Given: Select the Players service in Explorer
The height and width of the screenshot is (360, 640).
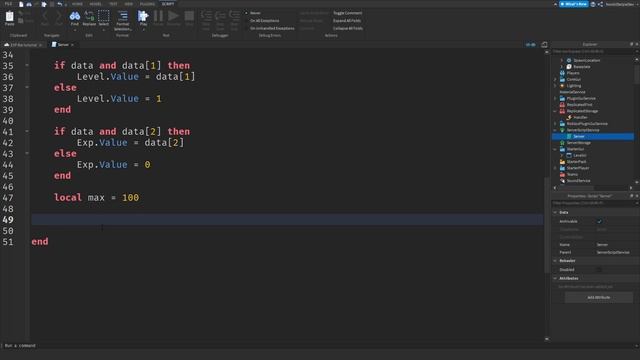Looking at the screenshot, I should click(573, 73).
